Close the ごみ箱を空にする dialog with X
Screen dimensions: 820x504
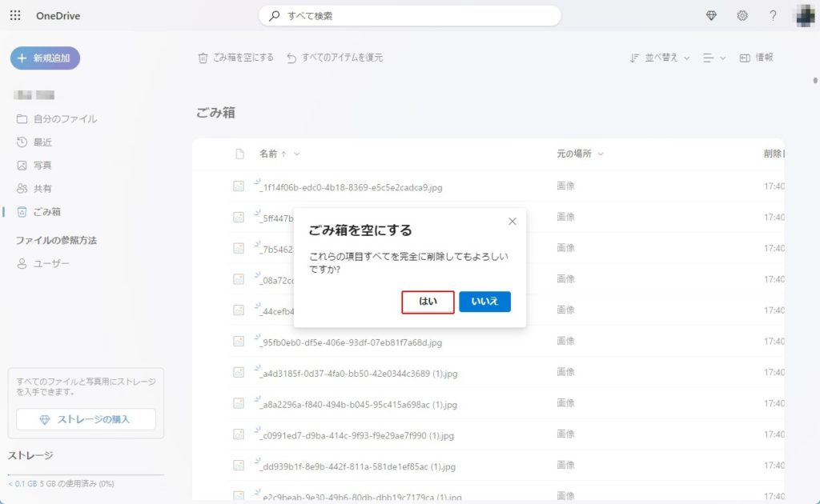tap(512, 222)
